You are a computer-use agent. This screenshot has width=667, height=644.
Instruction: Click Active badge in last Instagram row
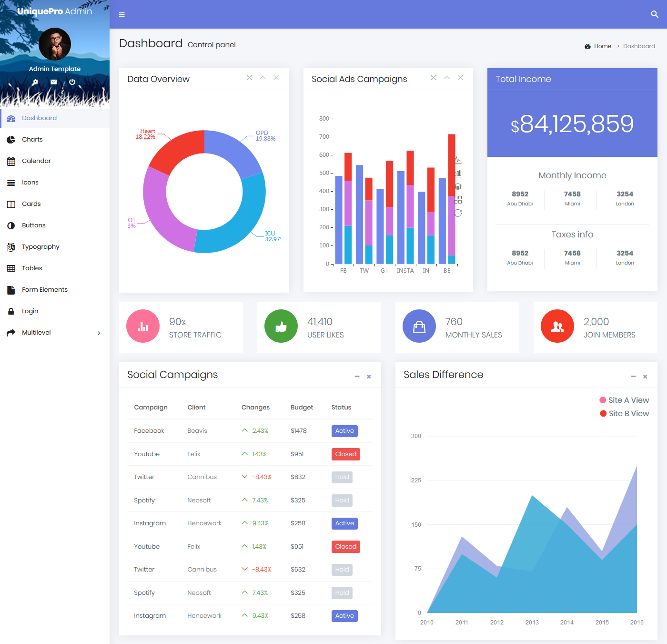344,616
